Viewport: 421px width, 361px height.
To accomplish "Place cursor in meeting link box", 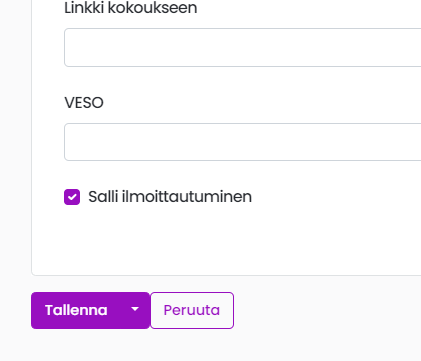I will [243, 47].
